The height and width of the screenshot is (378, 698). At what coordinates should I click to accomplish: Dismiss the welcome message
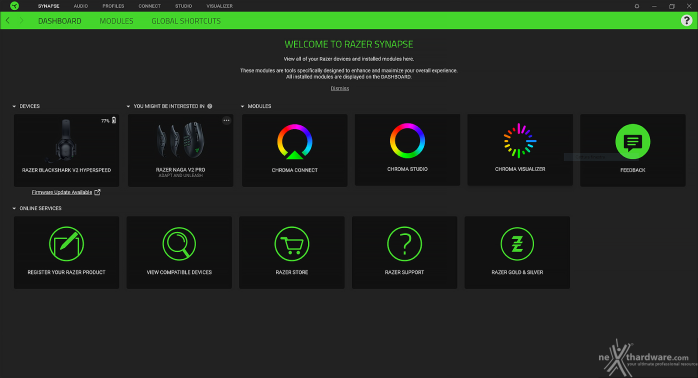tap(340, 88)
